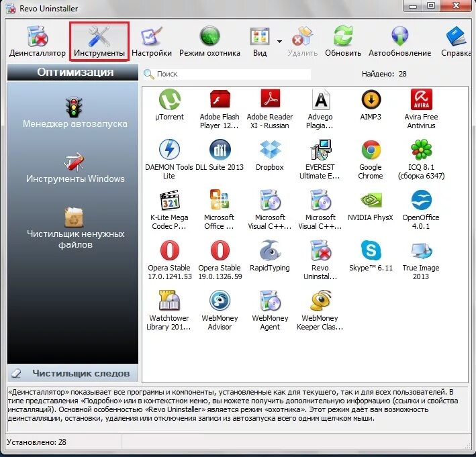Open Настройки from the toolbar
The image size is (476, 457).
coord(152,42)
